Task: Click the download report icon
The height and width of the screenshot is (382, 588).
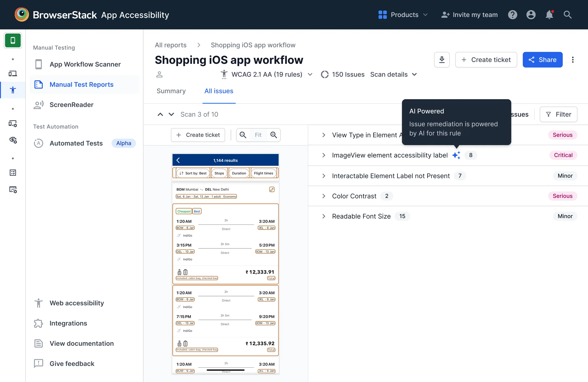Action: coord(442,60)
